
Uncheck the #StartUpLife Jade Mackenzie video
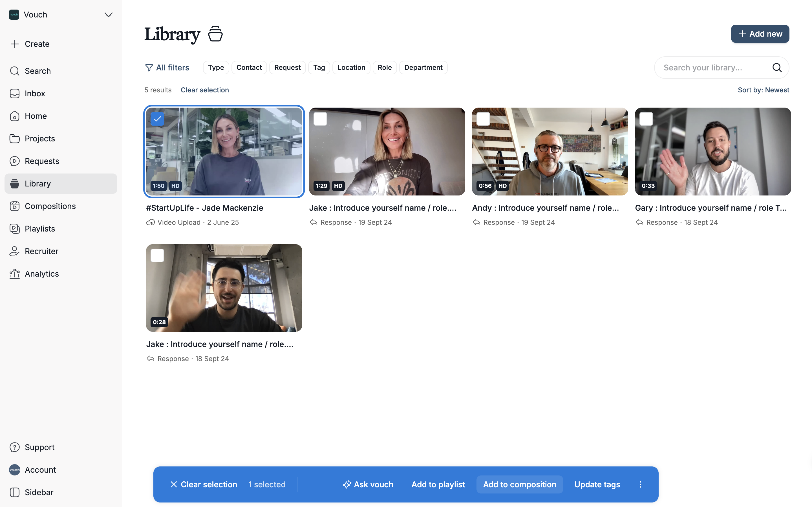pos(157,119)
